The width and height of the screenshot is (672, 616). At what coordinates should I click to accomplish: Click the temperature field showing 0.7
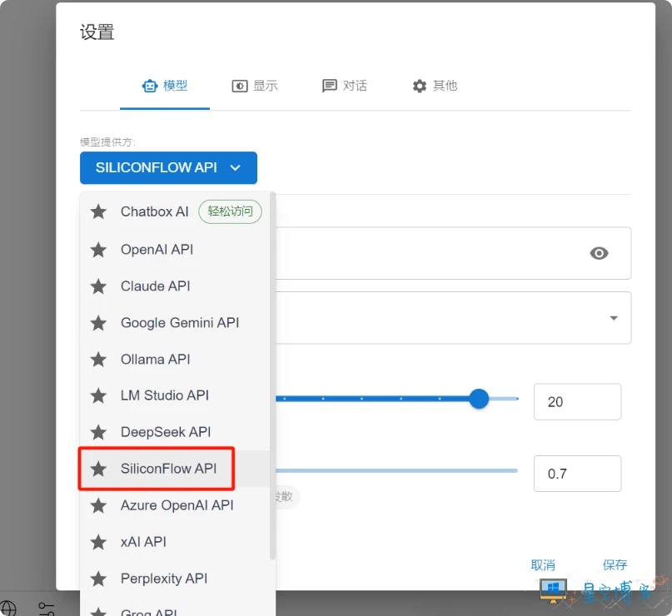pos(577,474)
